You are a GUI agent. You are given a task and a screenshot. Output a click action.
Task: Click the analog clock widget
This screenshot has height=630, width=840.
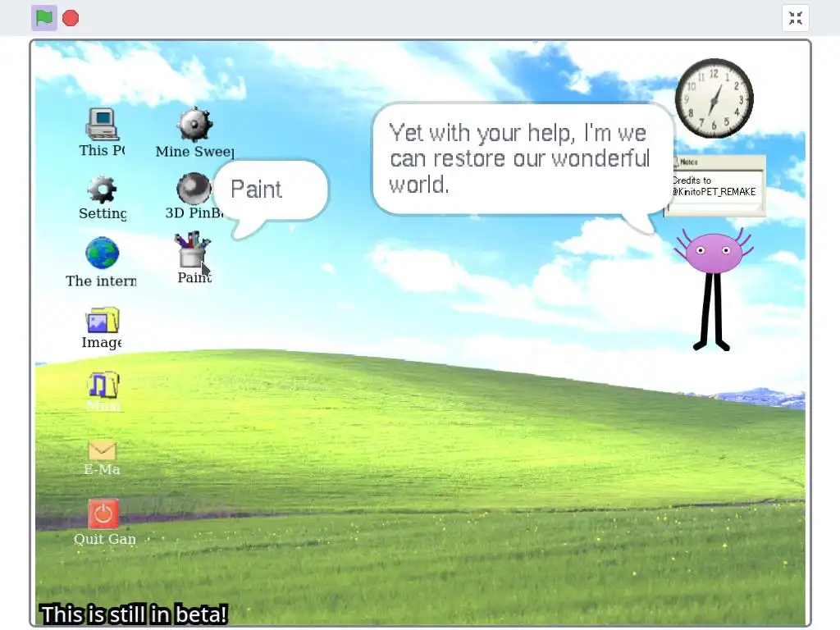[x=714, y=98]
